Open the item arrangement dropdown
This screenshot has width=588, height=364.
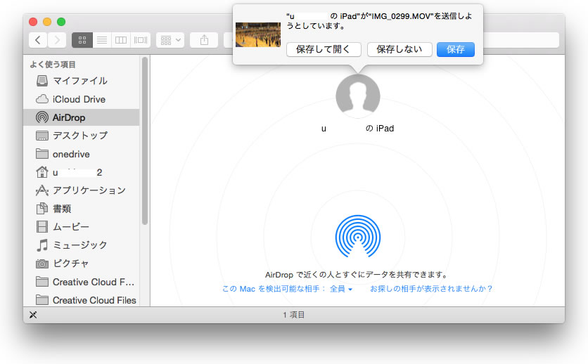[170, 40]
